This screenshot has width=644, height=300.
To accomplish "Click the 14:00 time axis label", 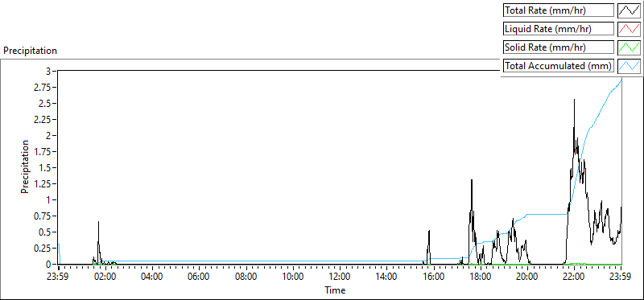I will (x=386, y=276).
